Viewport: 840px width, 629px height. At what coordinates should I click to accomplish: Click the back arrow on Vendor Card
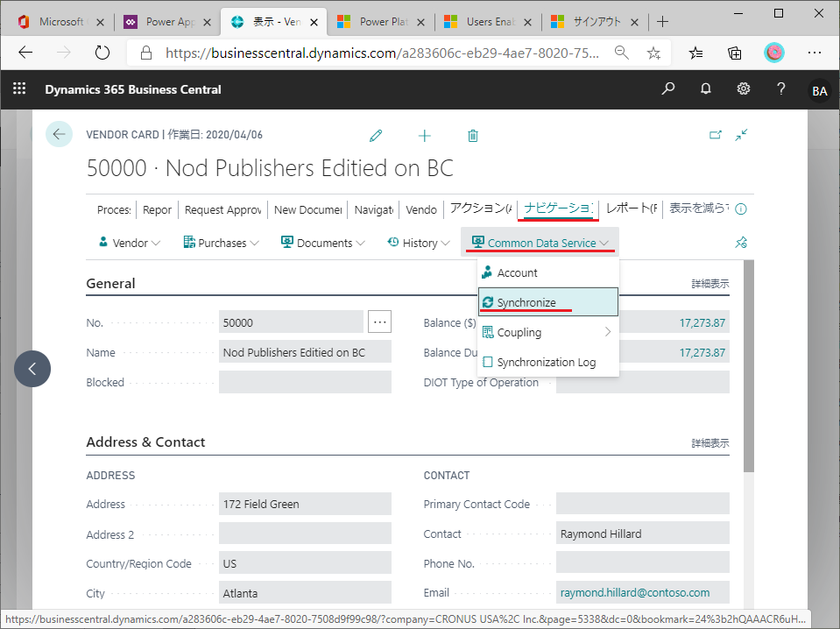pyautogui.click(x=59, y=134)
